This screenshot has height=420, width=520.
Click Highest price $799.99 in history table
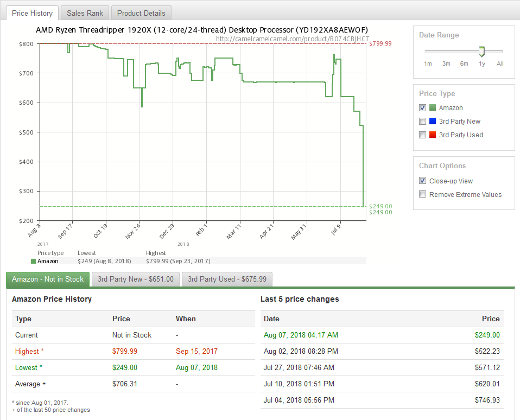tap(125, 352)
